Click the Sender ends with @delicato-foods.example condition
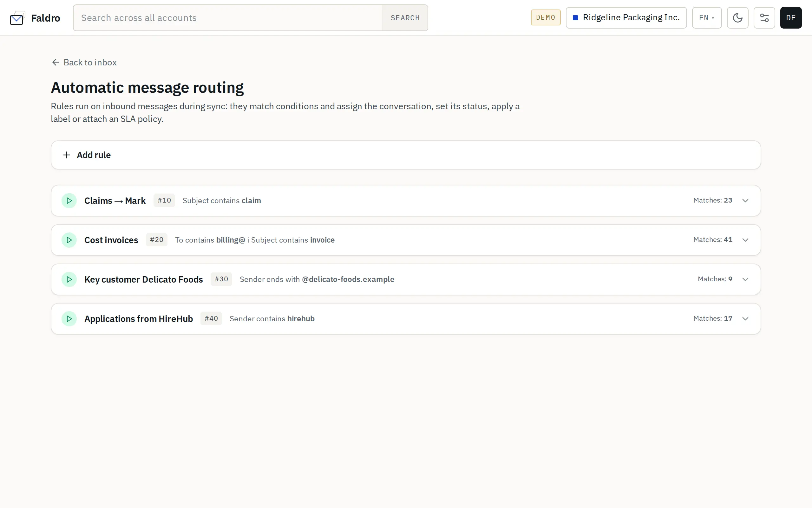 [x=317, y=279]
